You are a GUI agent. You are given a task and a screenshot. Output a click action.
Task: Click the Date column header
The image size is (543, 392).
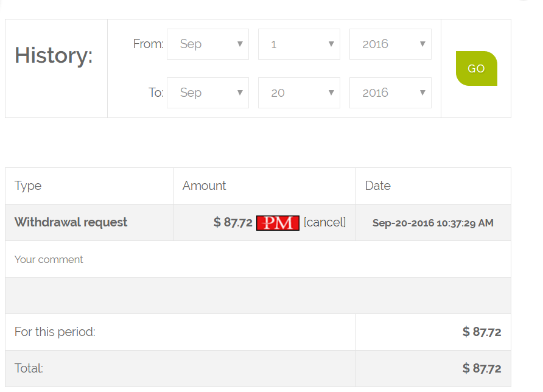377,186
